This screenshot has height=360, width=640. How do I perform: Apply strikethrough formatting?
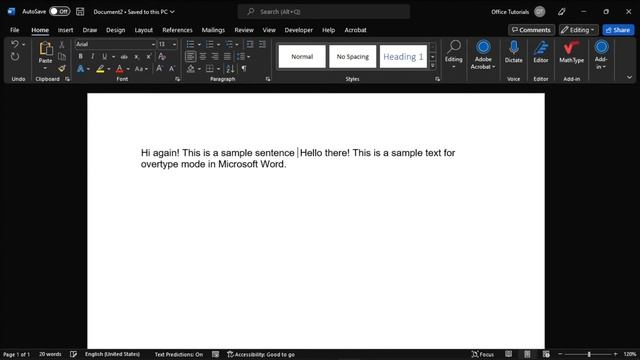pyautogui.click(x=124, y=56)
